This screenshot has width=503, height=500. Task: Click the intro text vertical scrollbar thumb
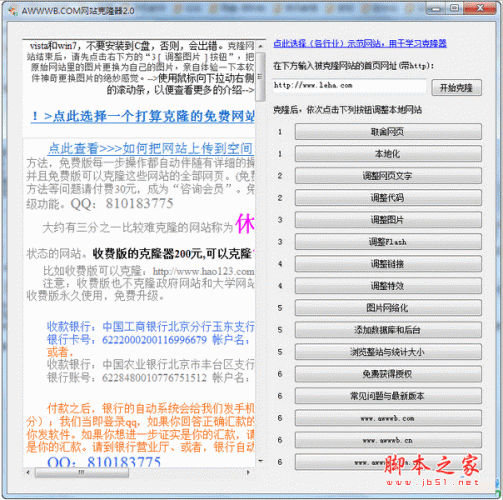260,76
